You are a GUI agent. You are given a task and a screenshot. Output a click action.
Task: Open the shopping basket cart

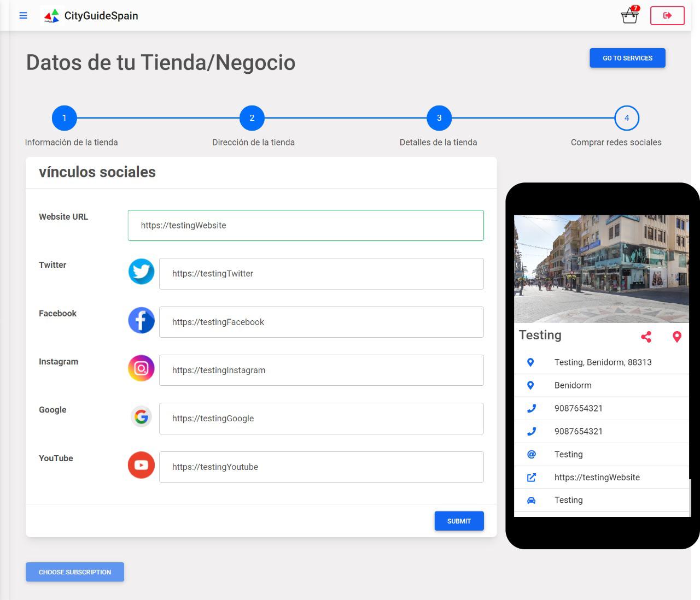pos(630,15)
